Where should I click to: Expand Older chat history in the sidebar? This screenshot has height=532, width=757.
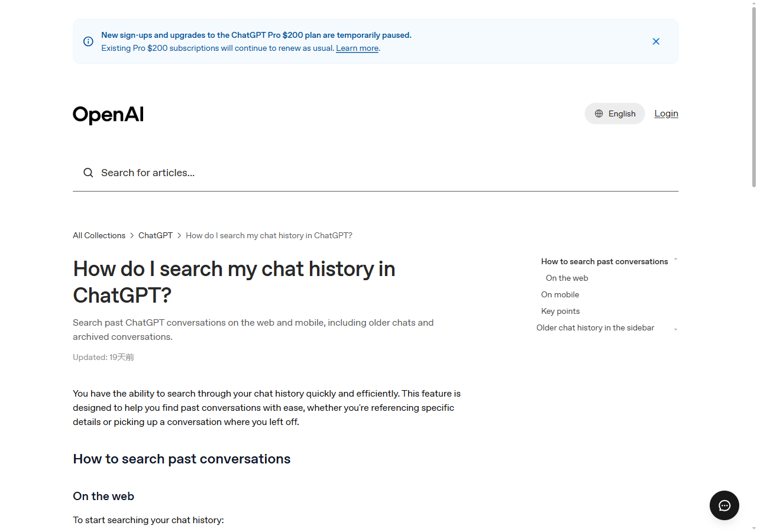pos(675,329)
